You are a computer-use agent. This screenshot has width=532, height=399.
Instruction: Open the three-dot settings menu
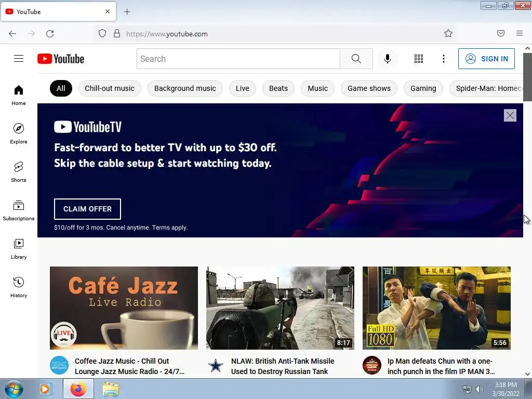click(444, 59)
